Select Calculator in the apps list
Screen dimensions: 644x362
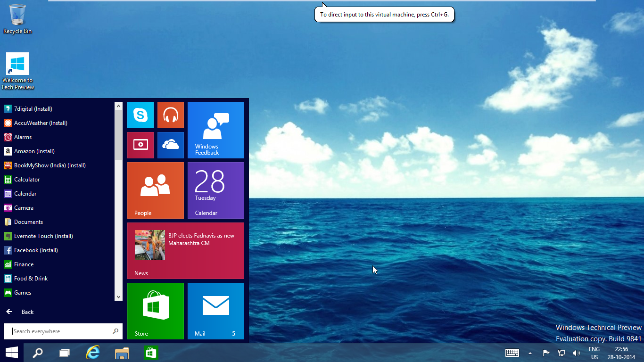coord(26,179)
